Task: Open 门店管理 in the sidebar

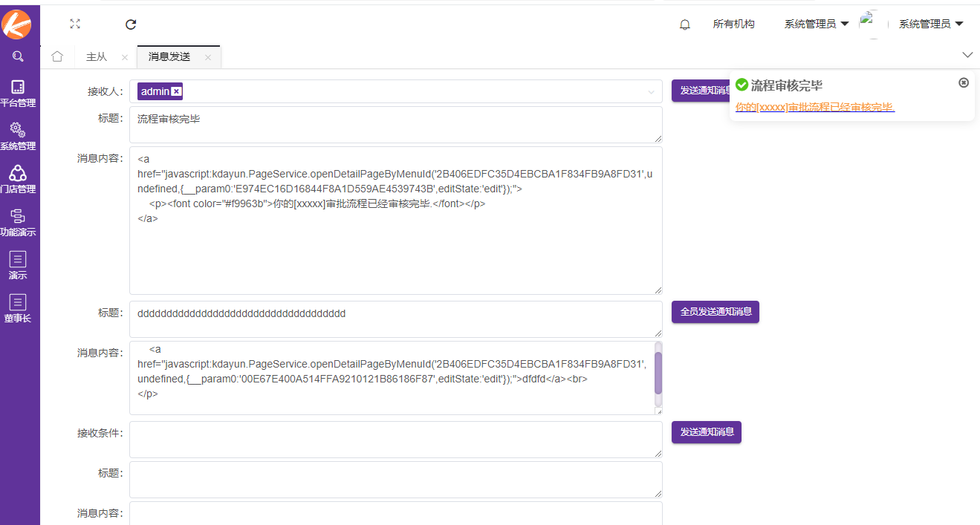Action: point(19,180)
